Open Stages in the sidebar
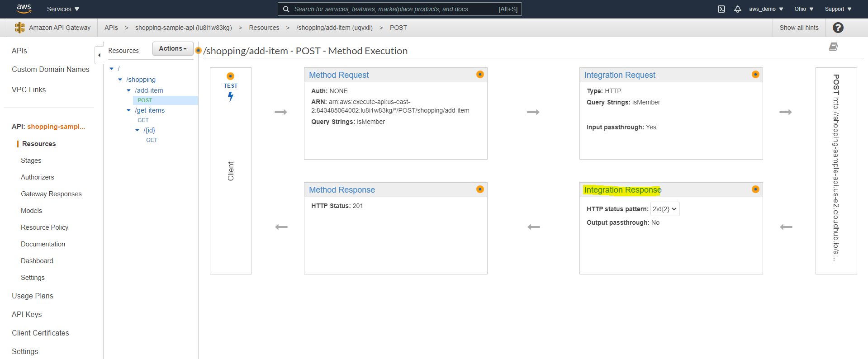The height and width of the screenshot is (359, 868). tap(31, 161)
